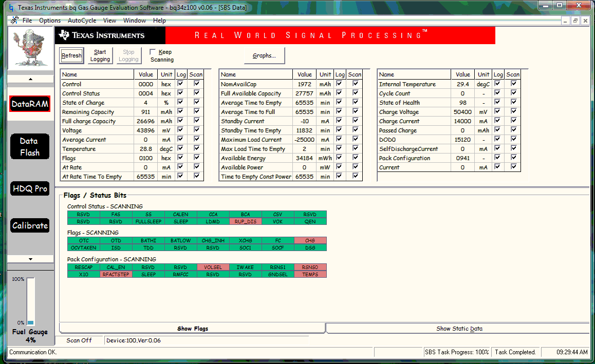The image size is (595, 364).
Task: Click the FULLSLEEP control status bit
Action: (148, 221)
